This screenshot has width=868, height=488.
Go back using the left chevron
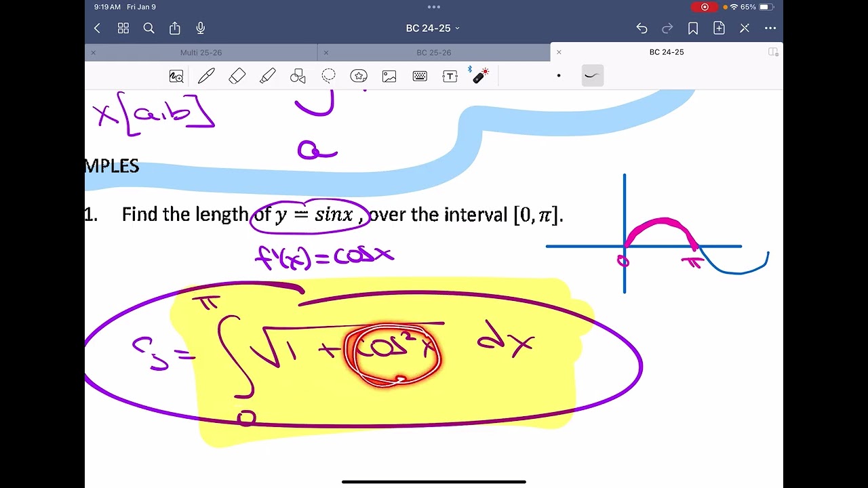coord(97,28)
